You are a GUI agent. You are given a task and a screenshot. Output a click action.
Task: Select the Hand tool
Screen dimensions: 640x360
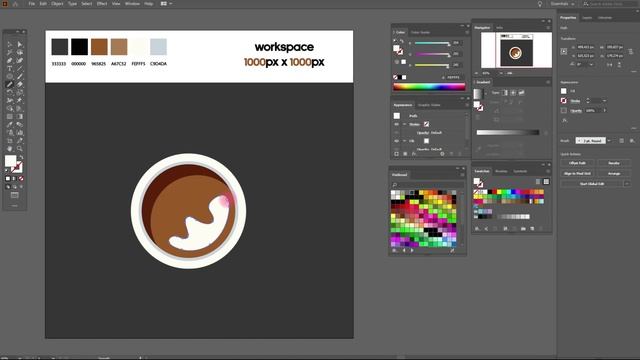10,149
